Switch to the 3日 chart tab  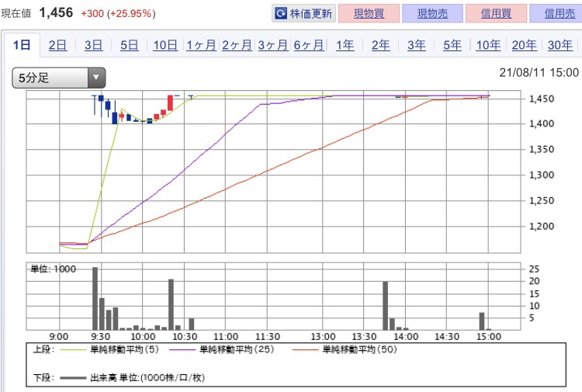point(94,45)
